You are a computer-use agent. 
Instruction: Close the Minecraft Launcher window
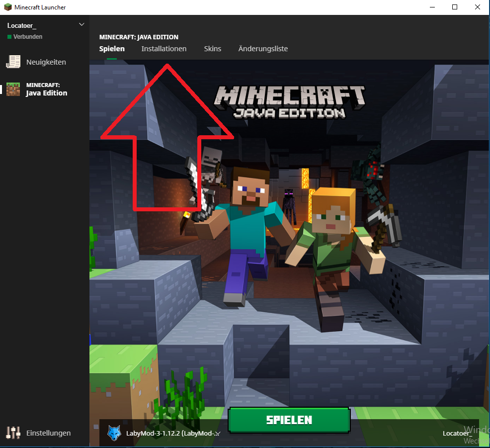coord(478,7)
